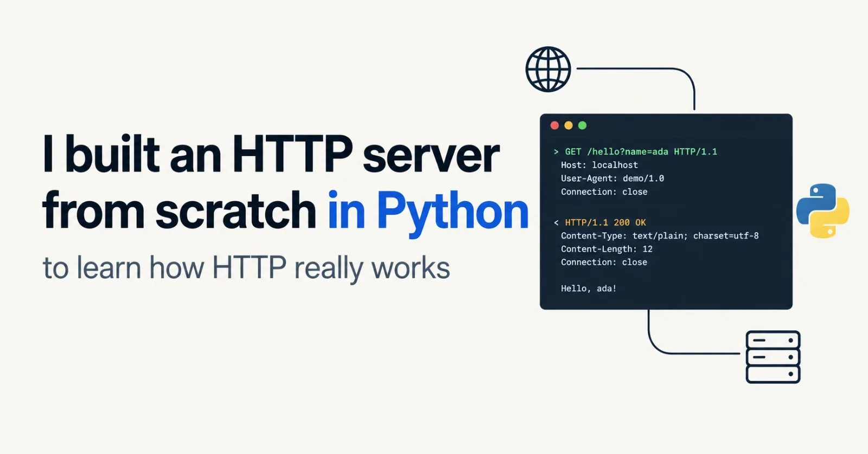Select the "GET /hello?name=ada HTTP/1.1" request line
Screen dimensions: 868x454
pyautogui.click(x=641, y=152)
